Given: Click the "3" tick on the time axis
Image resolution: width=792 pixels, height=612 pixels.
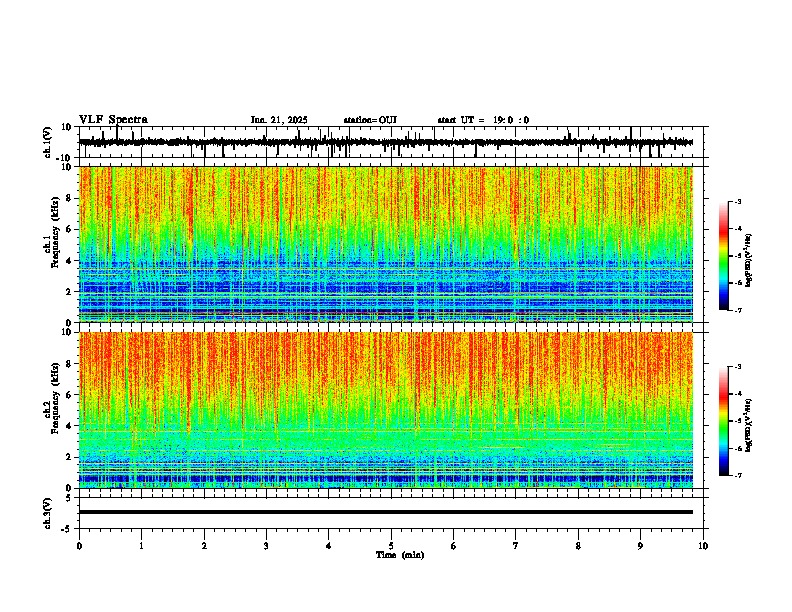Looking at the screenshot, I should (x=266, y=546).
